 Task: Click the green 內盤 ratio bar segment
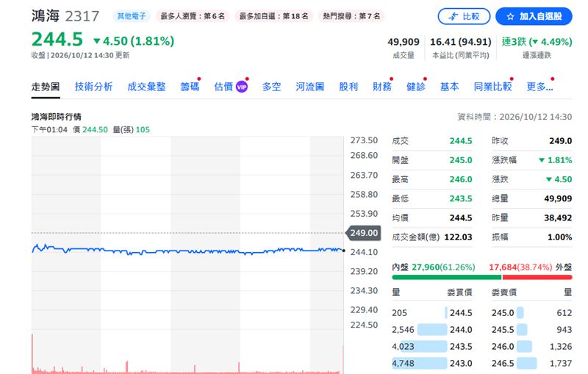447,277
